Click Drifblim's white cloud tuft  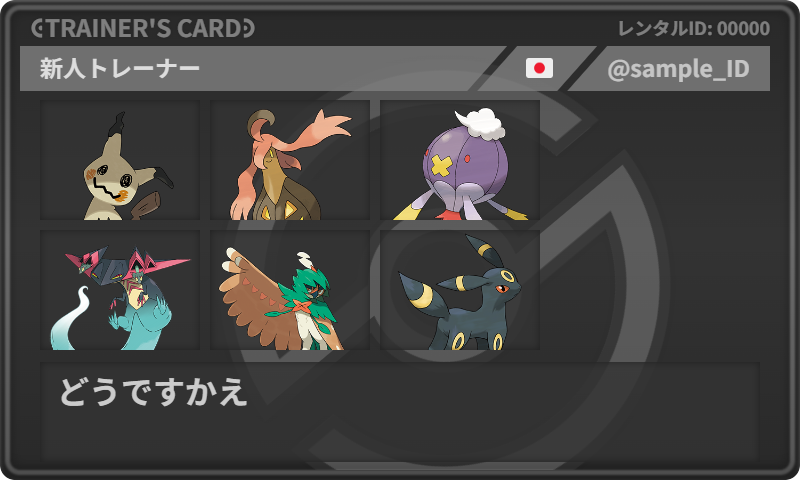click(480, 124)
